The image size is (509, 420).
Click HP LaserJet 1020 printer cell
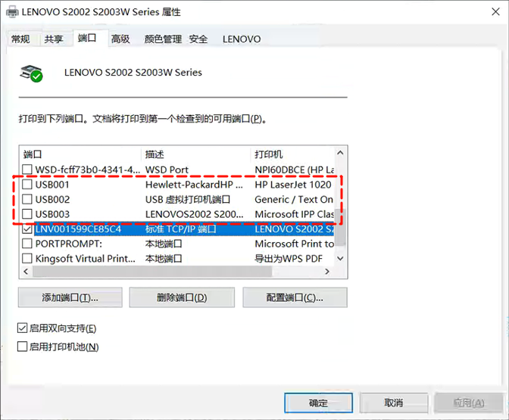293,185
